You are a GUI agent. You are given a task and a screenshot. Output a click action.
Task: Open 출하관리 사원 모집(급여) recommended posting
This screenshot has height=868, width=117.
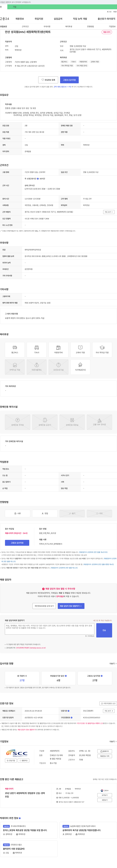coord(14,849)
